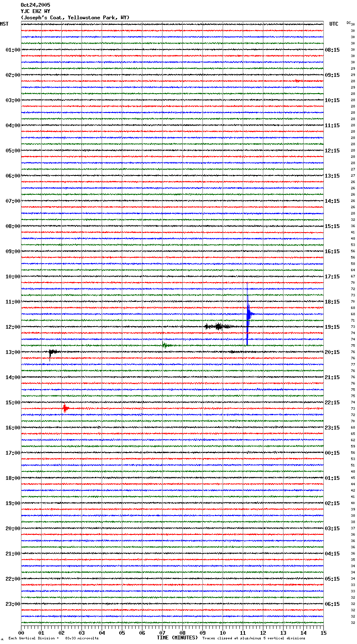
Task: Click the 12:15 UTC time label
Action: click(332, 151)
